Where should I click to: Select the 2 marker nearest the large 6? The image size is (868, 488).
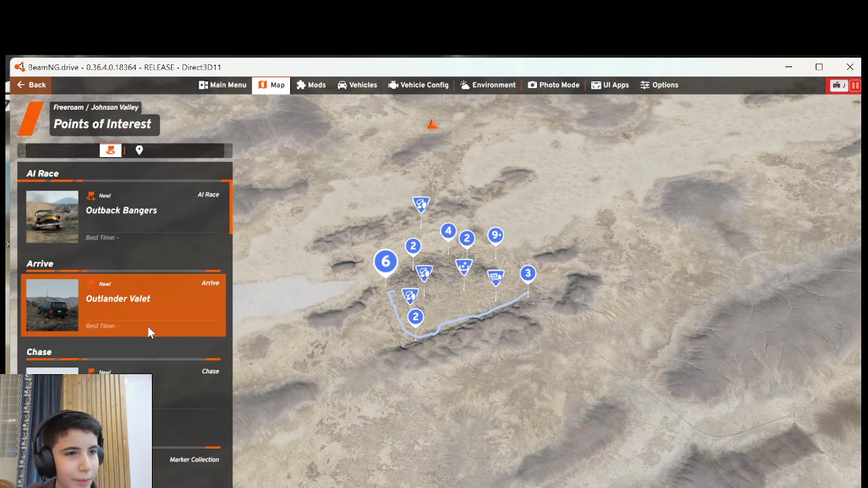(x=413, y=246)
